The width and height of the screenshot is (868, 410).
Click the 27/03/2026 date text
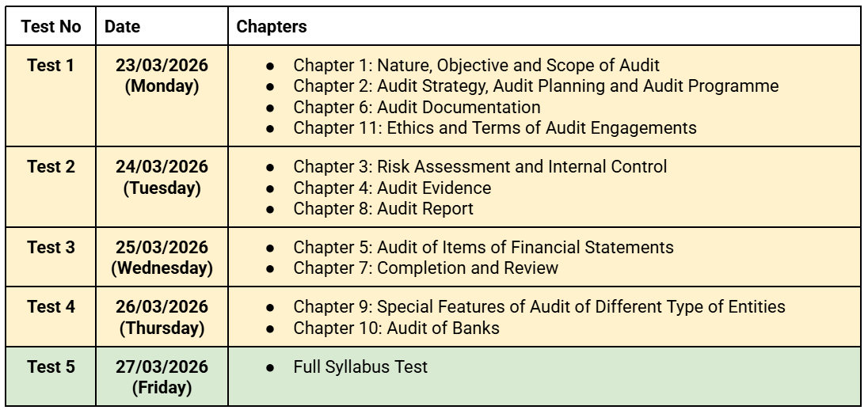[162, 367]
